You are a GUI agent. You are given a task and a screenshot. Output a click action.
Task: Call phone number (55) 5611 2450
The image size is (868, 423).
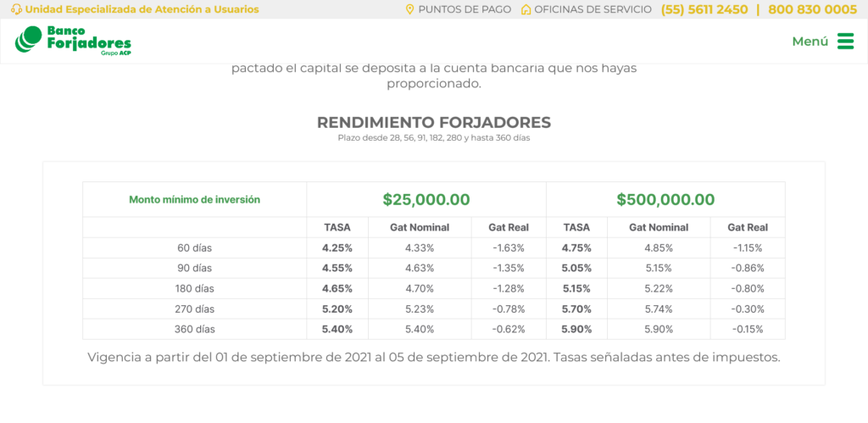pyautogui.click(x=704, y=9)
